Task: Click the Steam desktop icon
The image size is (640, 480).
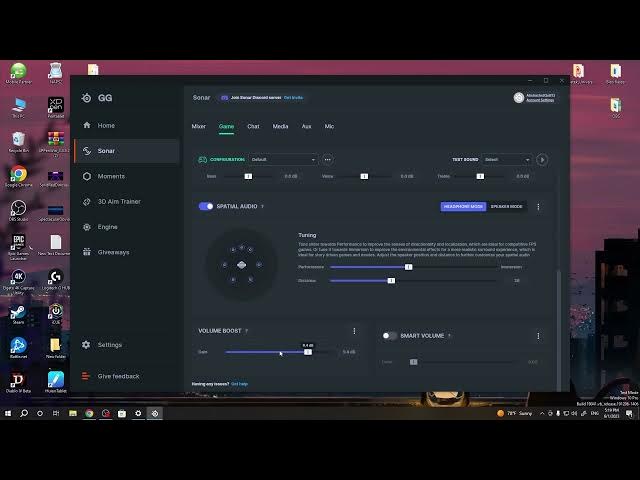Action: click(x=18, y=314)
